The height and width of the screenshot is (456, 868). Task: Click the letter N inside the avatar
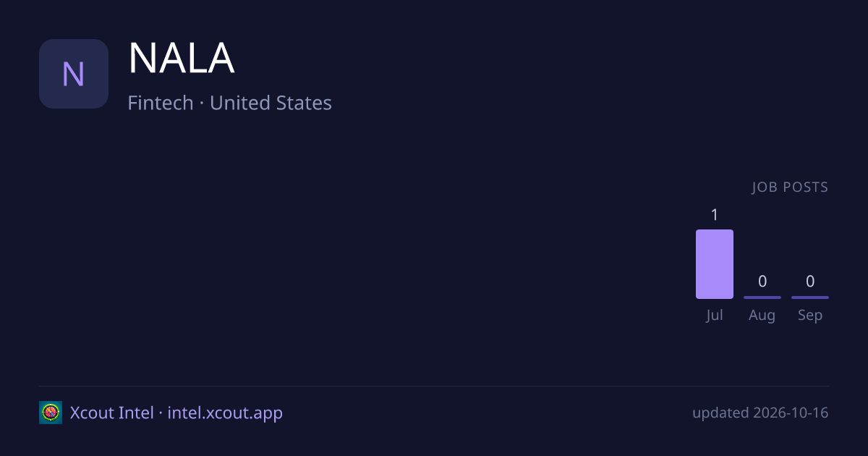point(74,75)
